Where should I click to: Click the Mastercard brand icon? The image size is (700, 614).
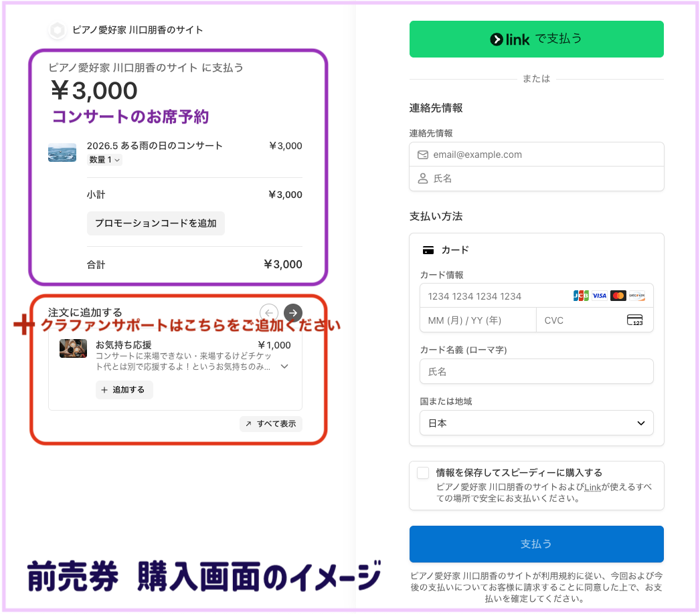[618, 296]
